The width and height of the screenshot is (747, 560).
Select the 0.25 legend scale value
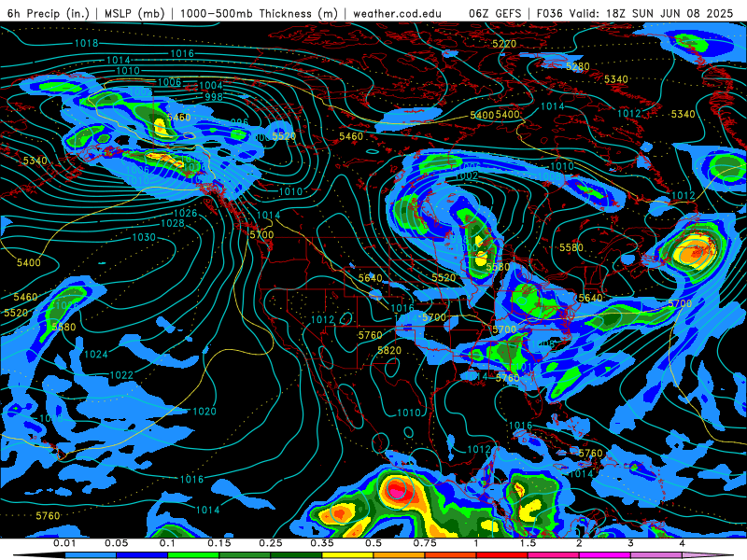point(271,543)
